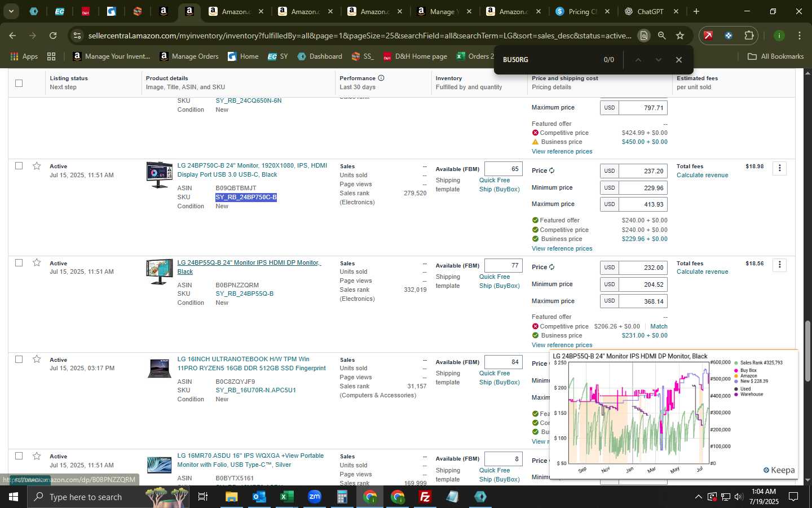Edit minimum price field showing 204.52
Viewport: 812px width, 508px height.
pyautogui.click(x=642, y=284)
